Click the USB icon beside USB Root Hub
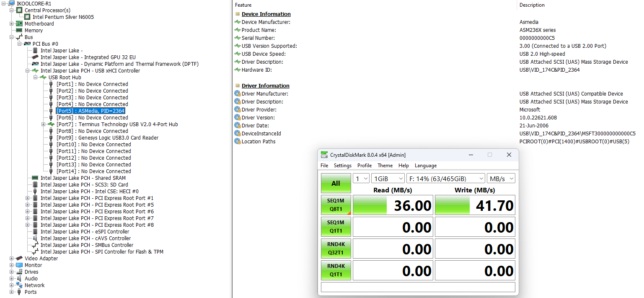Viewport: 644px width, 298px height. tap(43, 77)
